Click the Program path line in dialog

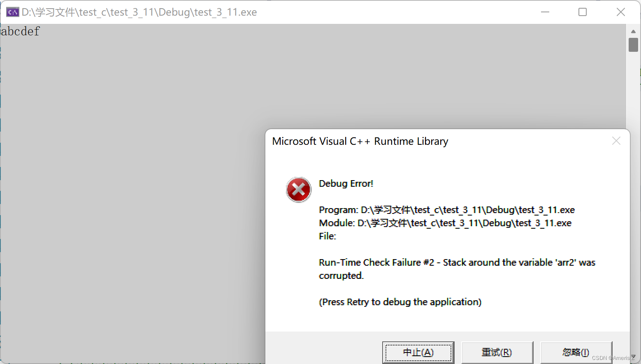[x=447, y=210]
